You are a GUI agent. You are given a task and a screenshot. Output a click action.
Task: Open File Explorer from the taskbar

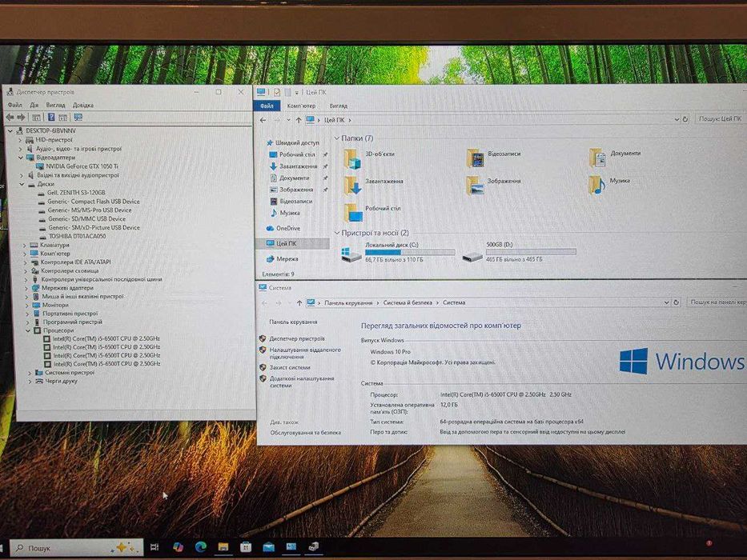pyautogui.click(x=223, y=547)
